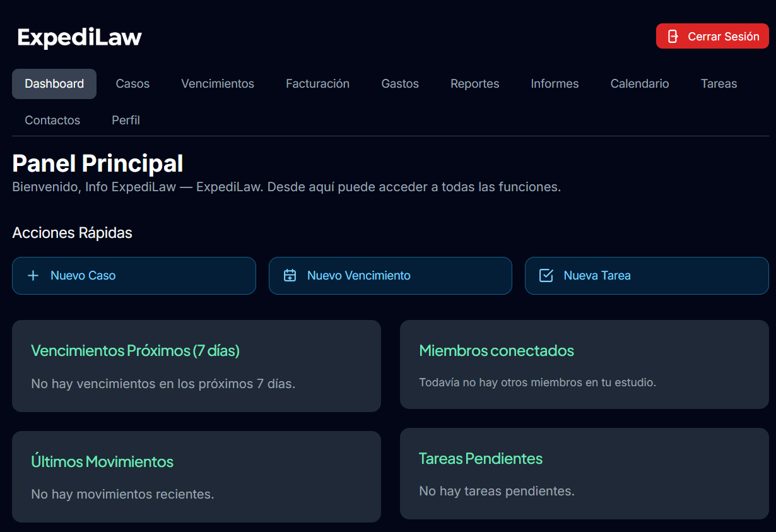Viewport: 776px width, 532px height.
Task: Add a task using Nueva Tarea
Action: pos(647,276)
